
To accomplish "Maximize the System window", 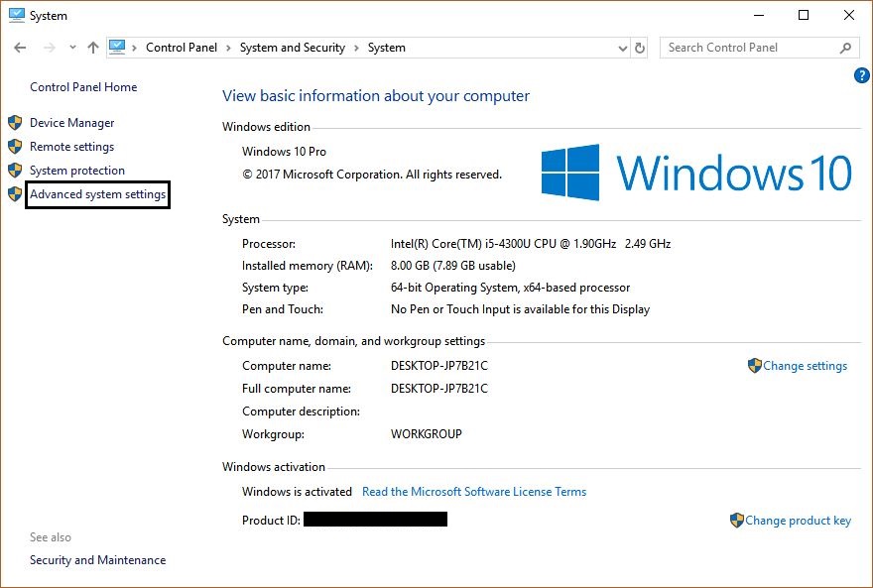I will point(804,15).
